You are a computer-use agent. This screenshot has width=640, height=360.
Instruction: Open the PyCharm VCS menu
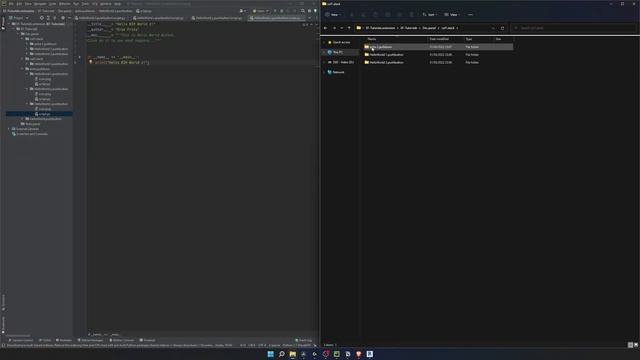point(95,4)
